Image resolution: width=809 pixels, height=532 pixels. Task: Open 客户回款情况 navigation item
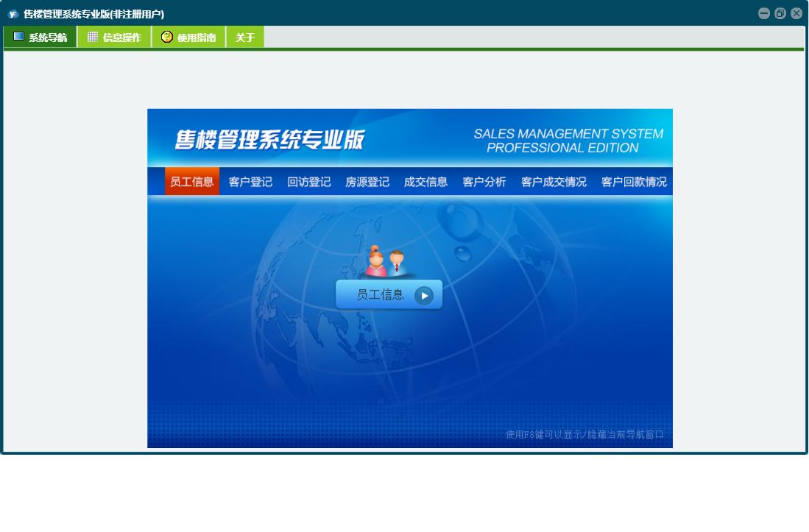coord(634,182)
